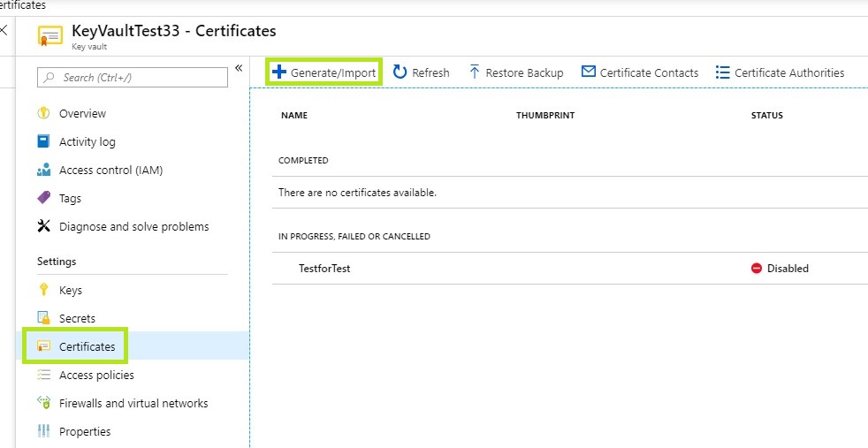The height and width of the screenshot is (448, 868).
Task: Click Generate/Import button label
Action: pyautogui.click(x=333, y=73)
